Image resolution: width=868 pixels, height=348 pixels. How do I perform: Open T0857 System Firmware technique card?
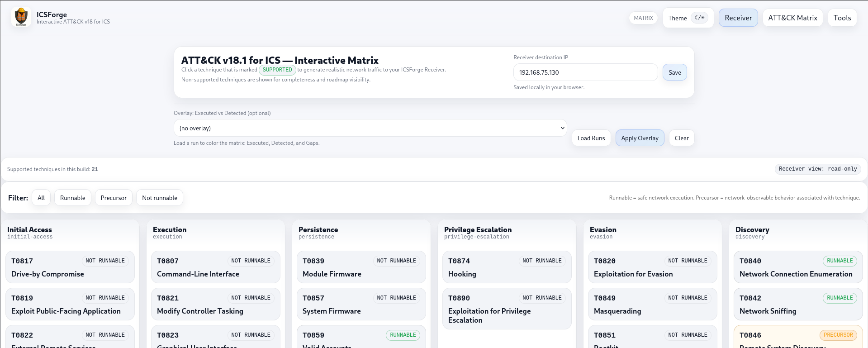361,304
